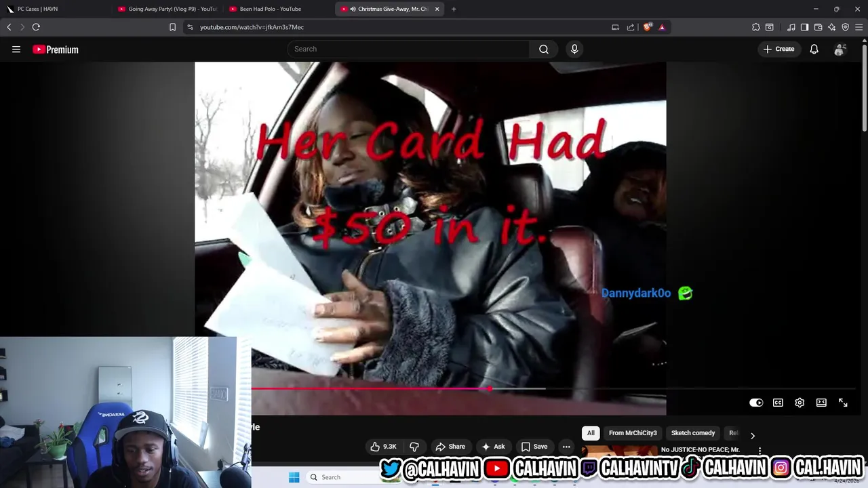868x488 pixels.
Task: Open the browser main hamburger menu
Action: coord(859,27)
